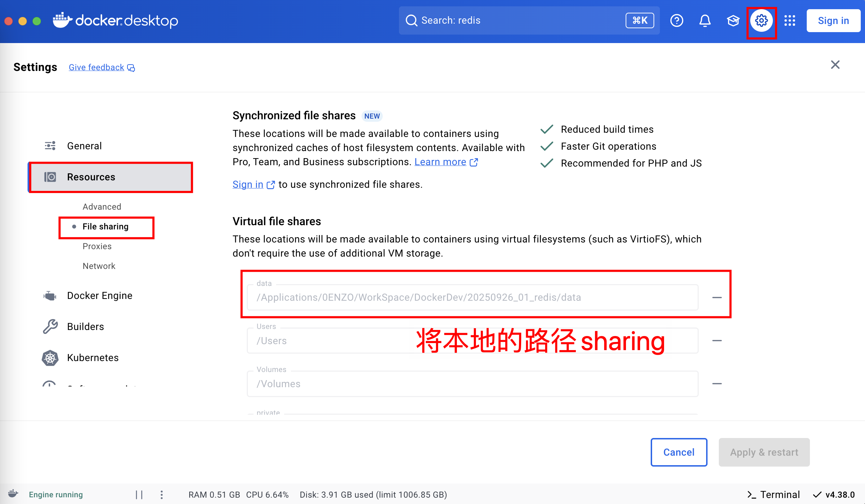The height and width of the screenshot is (504, 865).
Task: Pause the Docker engine
Action: (139, 494)
